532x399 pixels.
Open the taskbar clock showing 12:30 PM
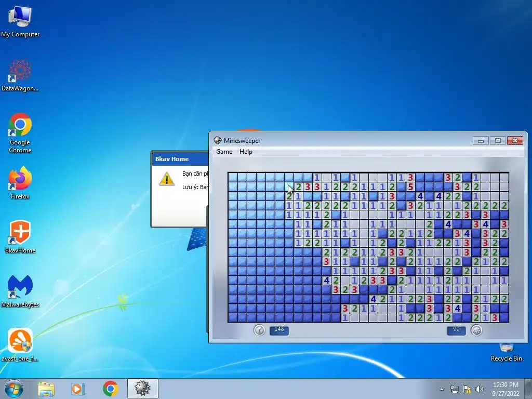tap(506, 389)
